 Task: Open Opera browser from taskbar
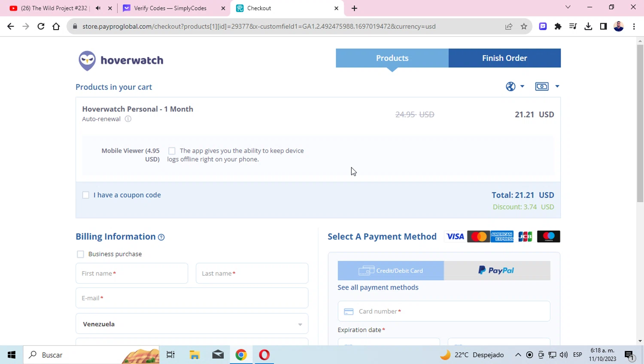(264, 355)
